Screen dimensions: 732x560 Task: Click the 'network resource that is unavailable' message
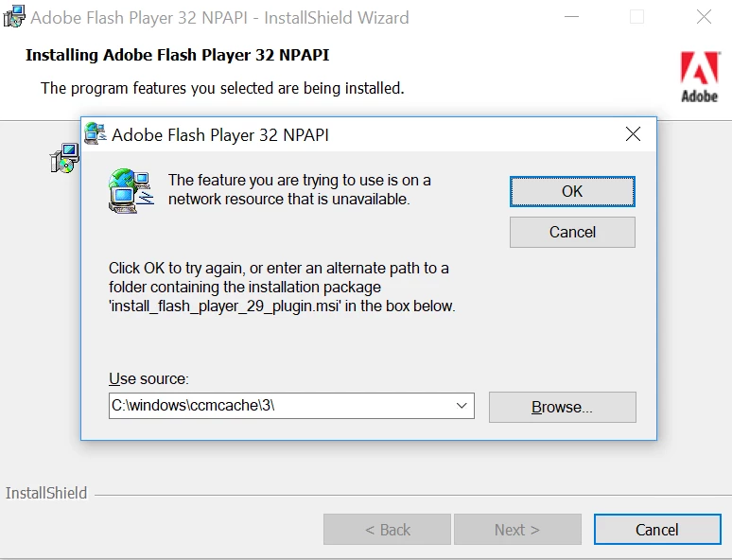click(299, 189)
